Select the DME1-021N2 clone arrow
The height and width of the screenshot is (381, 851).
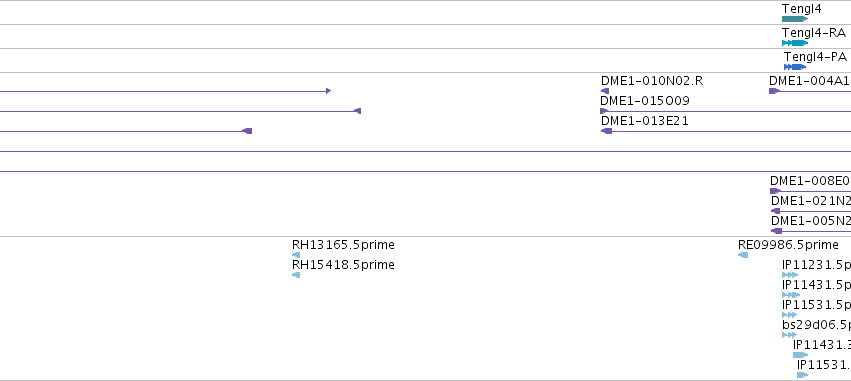(776, 211)
